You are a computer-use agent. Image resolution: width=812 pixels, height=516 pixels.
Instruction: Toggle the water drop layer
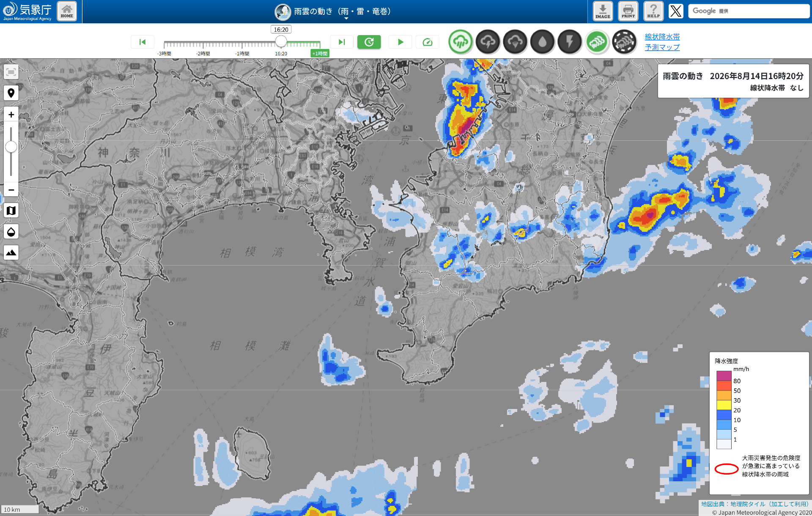543,42
